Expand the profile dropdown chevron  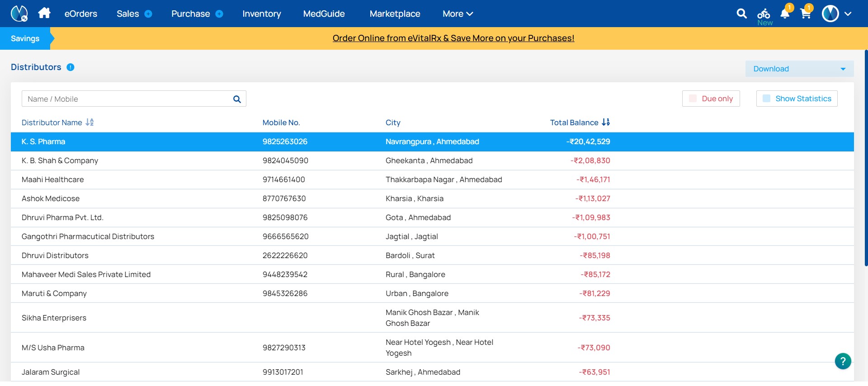click(848, 14)
